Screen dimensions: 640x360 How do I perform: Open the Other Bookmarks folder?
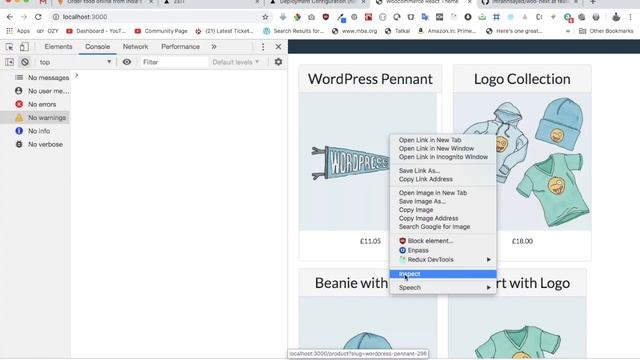(606, 31)
